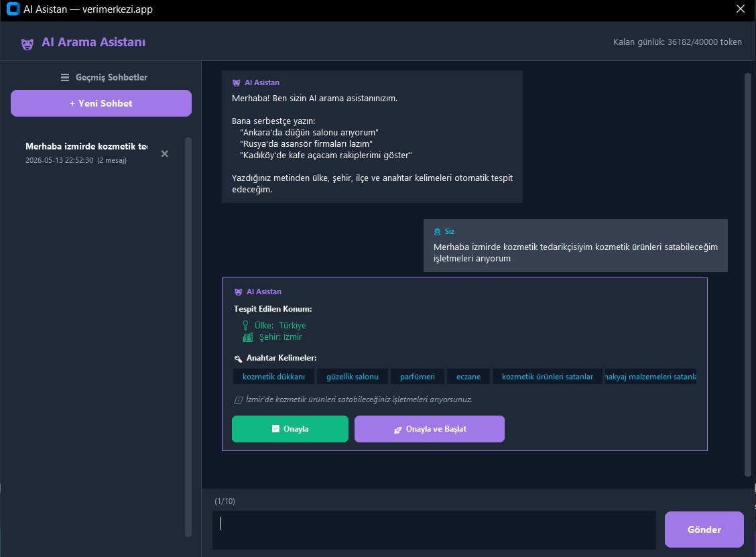Click the Şehir: İzmir text
Image resolution: width=756 pixels, height=557 pixels.
281,337
